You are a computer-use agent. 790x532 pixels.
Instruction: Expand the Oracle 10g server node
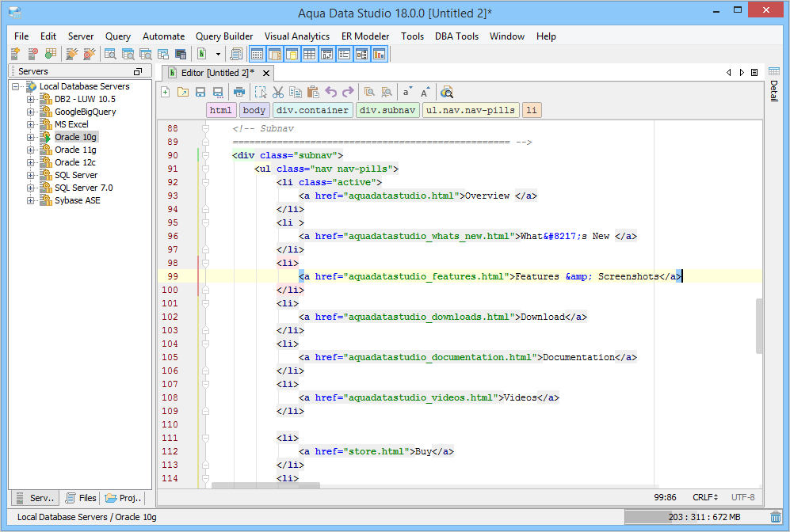click(x=31, y=137)
